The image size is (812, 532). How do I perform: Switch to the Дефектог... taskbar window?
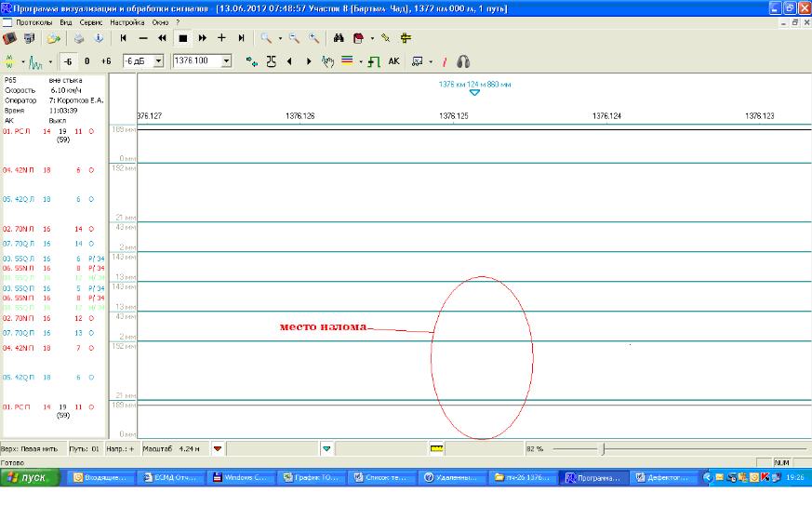(x=664, y=477)
